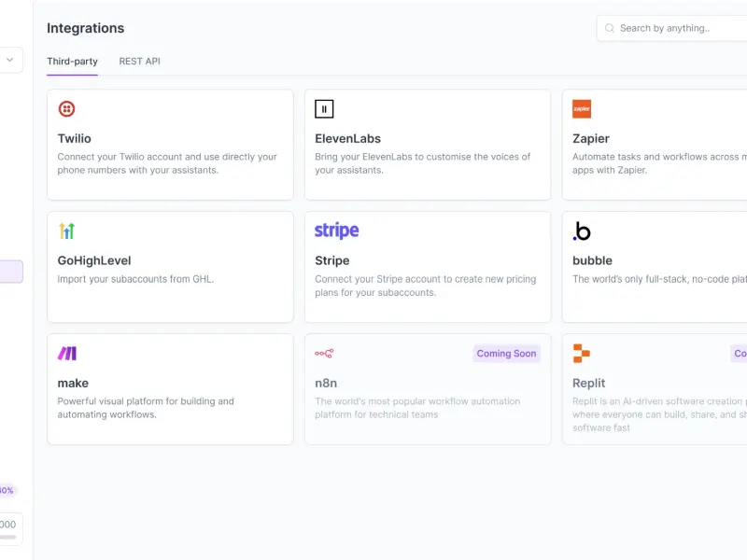Viewport: 747px width, 560px height.
Task: Select the highlighted purple sidebar item
Action: click(11, 272)
